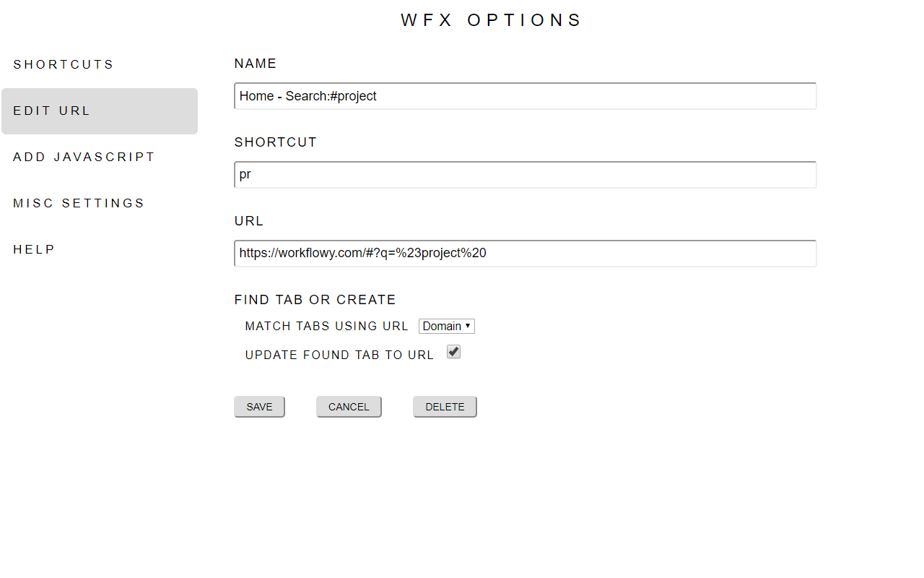The height and width of the screenshot is (578, 924).
Task: Toggle the update found tab checkbox
Action: [453, 351]
